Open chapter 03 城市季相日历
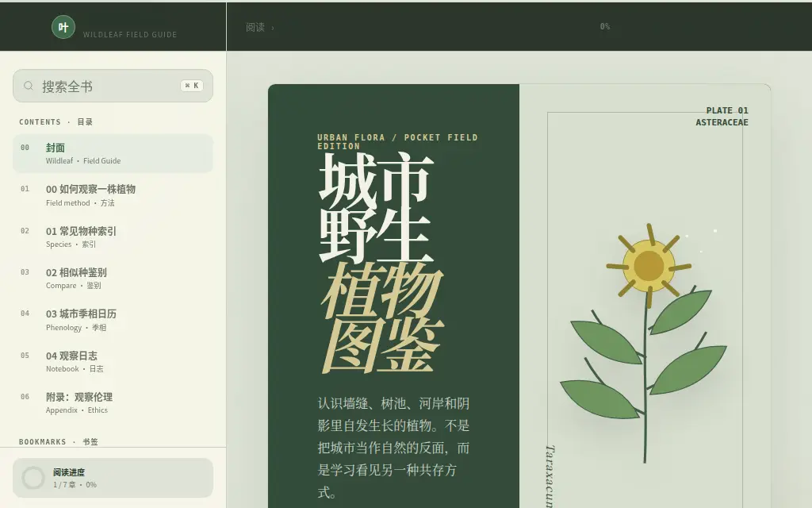The width and height of the screenshot is (812, 508). tap(113, 320)
